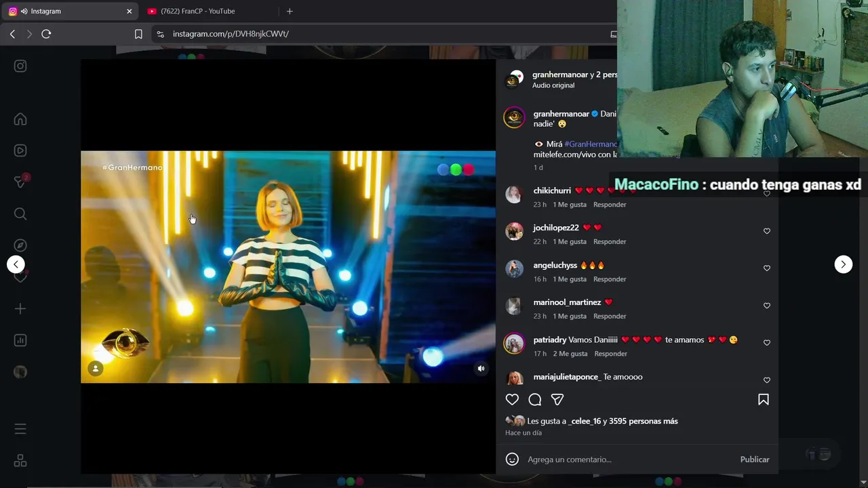Click Hace un día timestamp

(524, 433)
